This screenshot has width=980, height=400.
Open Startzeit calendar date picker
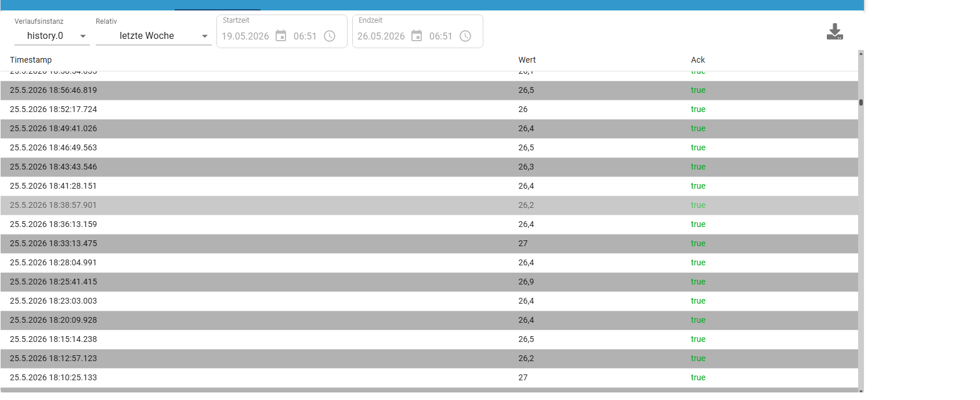281,36
